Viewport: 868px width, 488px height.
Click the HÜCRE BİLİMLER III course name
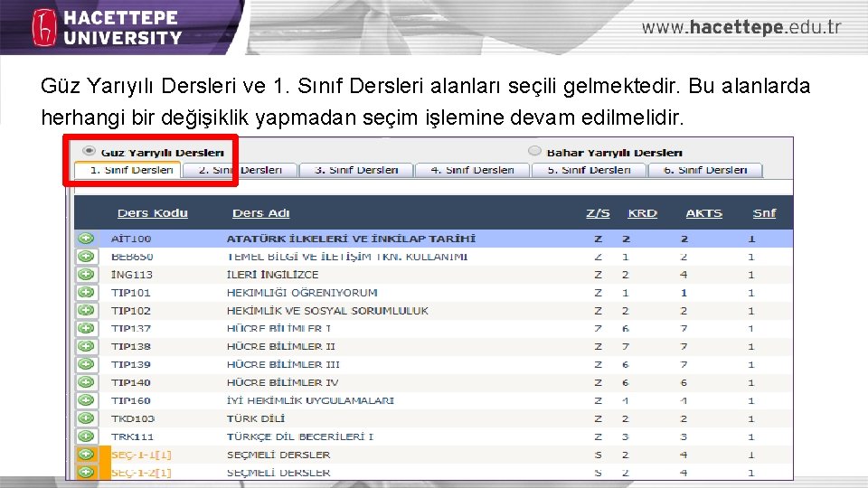[x=283, y=364]
